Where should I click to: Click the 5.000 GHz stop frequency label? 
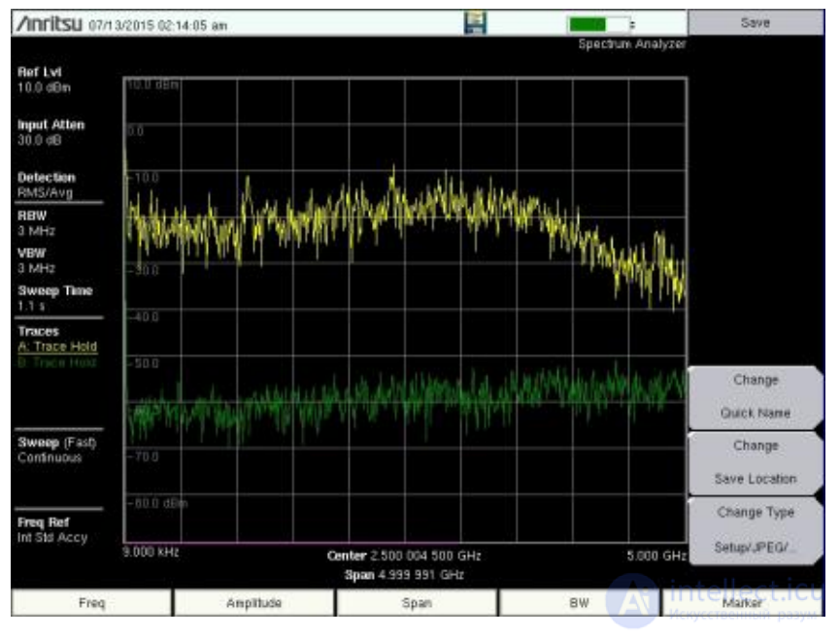click(656, 556)
